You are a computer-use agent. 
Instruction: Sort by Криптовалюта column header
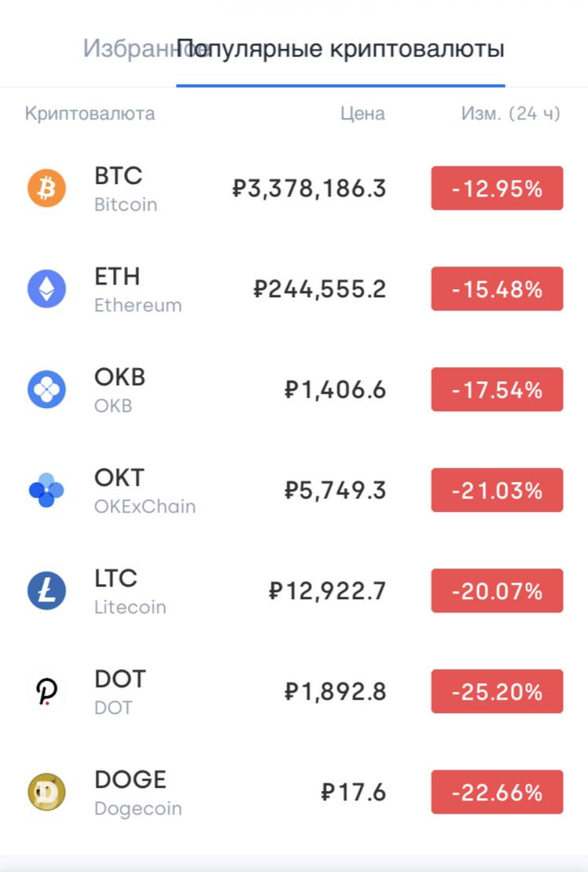[90, 113]
